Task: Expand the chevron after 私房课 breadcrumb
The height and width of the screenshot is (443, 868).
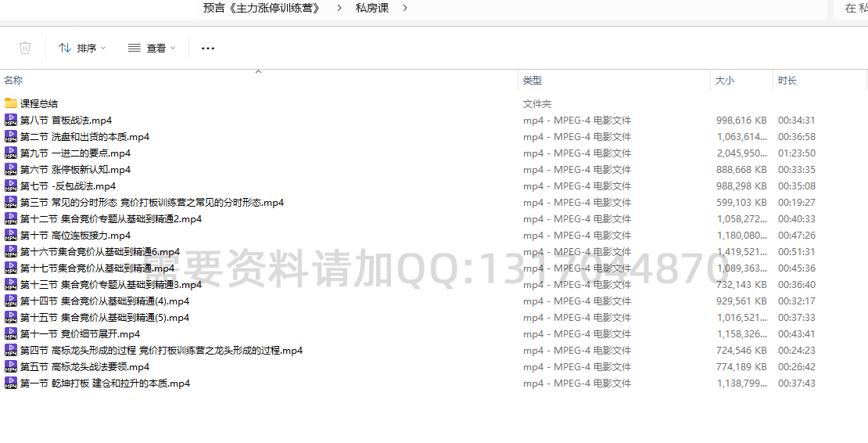Action: [x=405, y=8]
